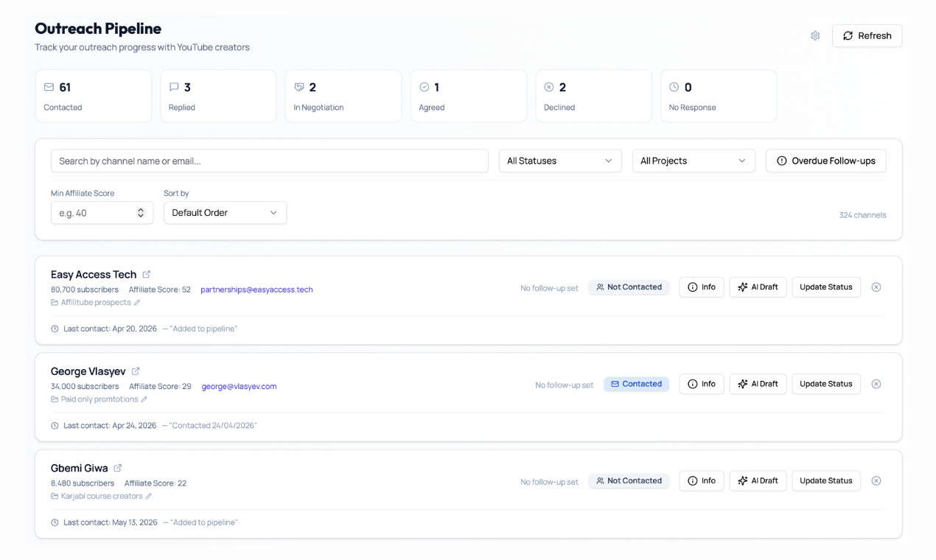Update Status for Gbemi Giwa

[x=826, y=480]
